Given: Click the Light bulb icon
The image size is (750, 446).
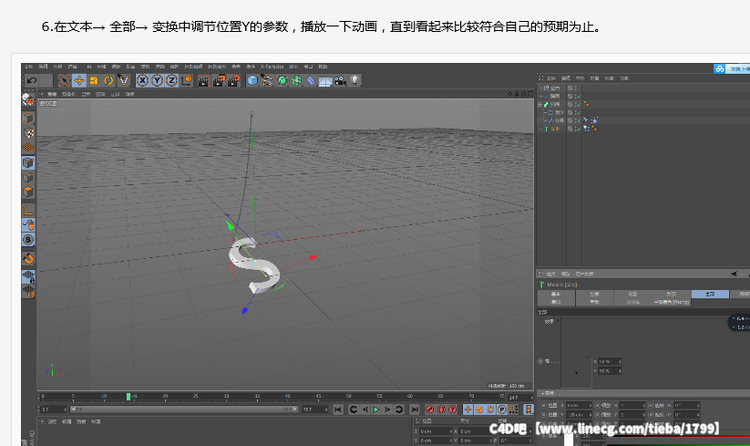Looking at the screenshot, I should [354, 80].
